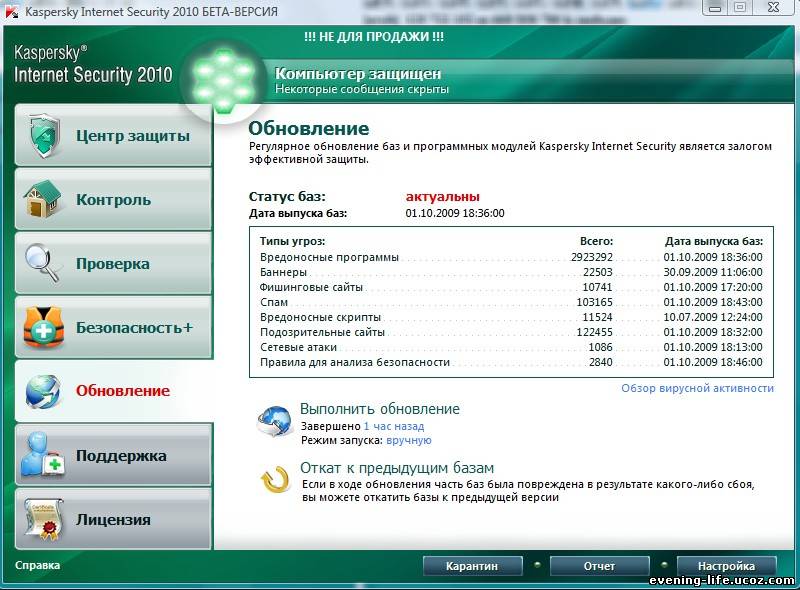The image size is (800, 590).
Task: Open the Лицензия section
Action: [113, 519]
